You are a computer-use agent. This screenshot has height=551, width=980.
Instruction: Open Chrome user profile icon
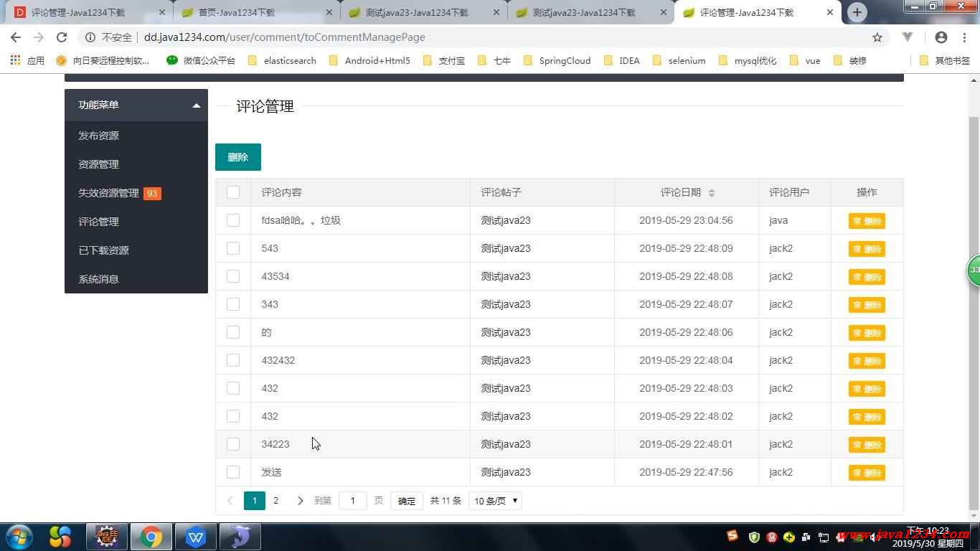pyautogui.click(x=941, y=37)
